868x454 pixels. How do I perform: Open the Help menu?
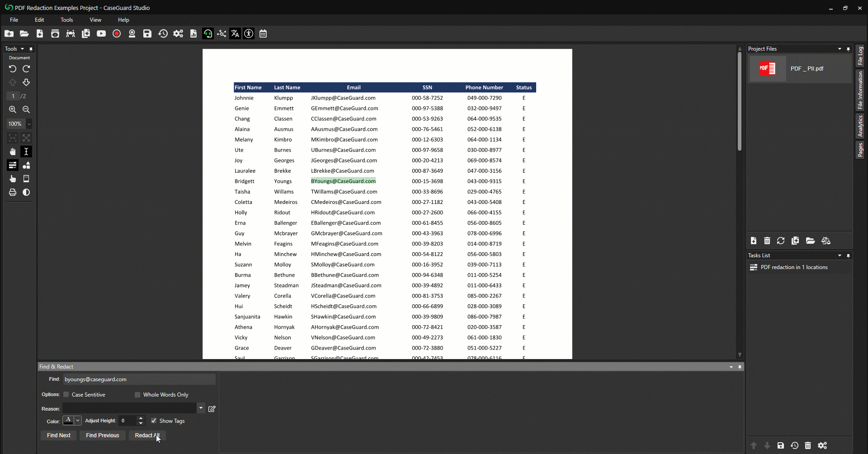tap(123, 19)
